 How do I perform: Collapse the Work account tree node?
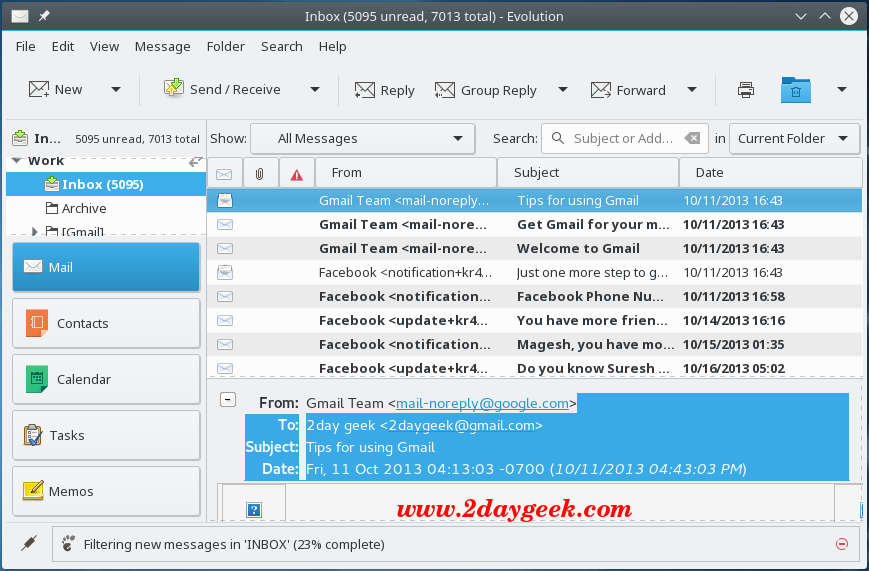(17, 161)
